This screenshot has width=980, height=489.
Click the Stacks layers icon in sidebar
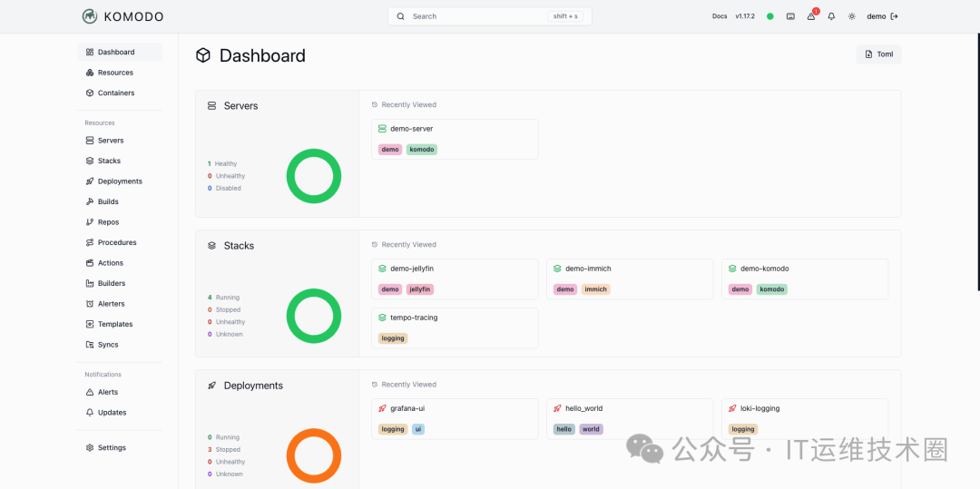(89, 161)
